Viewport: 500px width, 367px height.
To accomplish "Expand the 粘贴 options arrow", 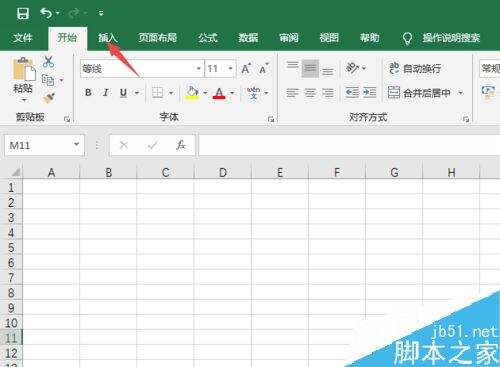I will tap(23, 100).
